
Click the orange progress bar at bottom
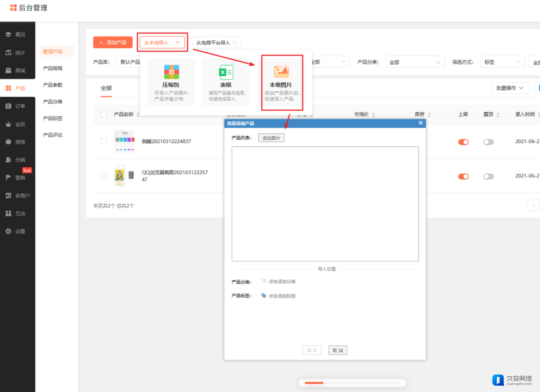pos(314,383)
